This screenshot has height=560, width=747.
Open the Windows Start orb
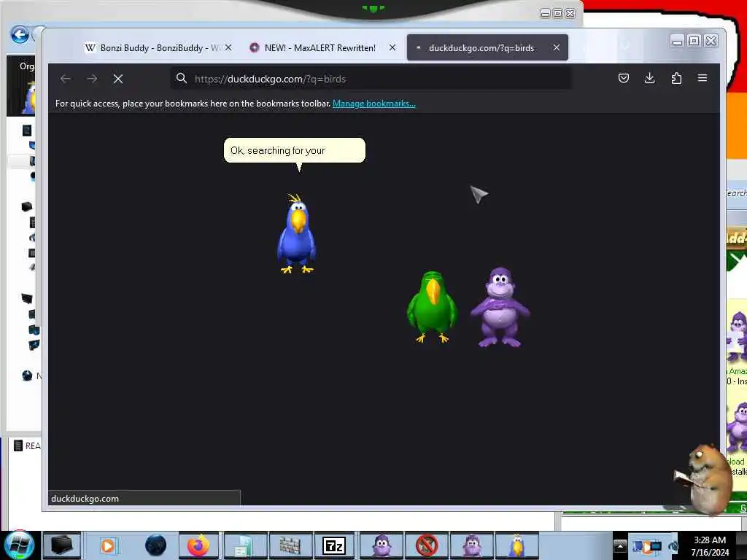tap(20, 545)
